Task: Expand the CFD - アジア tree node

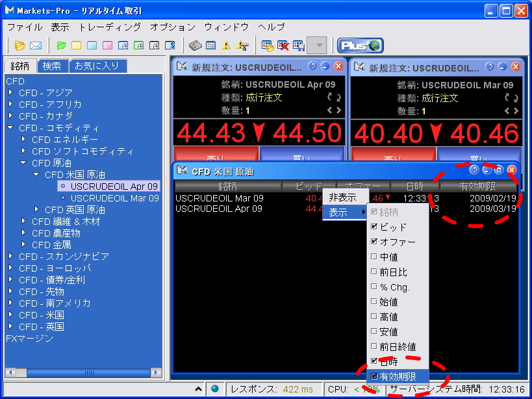Action: [10, 92]
